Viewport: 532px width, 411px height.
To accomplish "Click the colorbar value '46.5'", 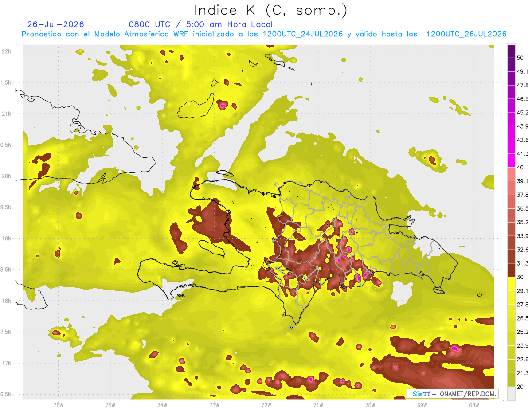I will click(523, 99).
